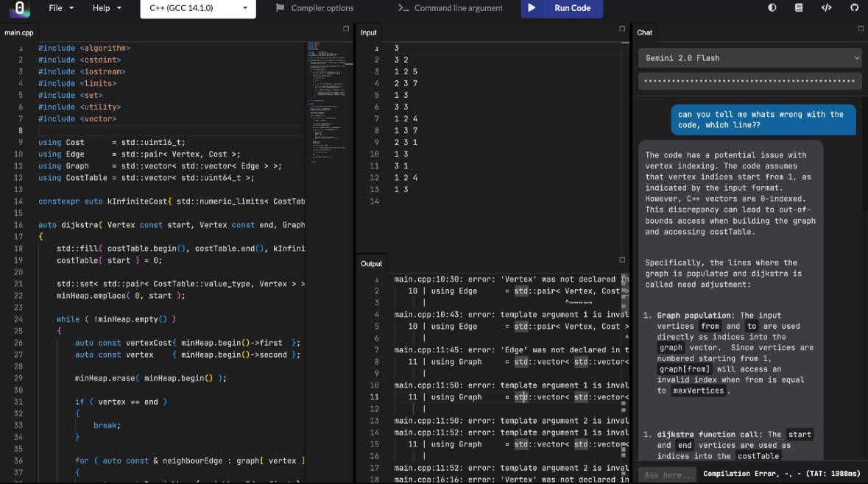
Task: Click 'Graph population' item in chat reply
Action: [x=694, y=316]
